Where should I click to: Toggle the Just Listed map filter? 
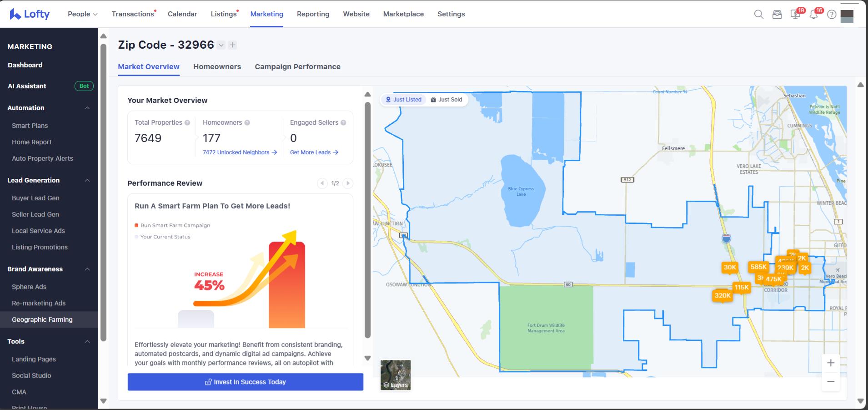(403, 100)
